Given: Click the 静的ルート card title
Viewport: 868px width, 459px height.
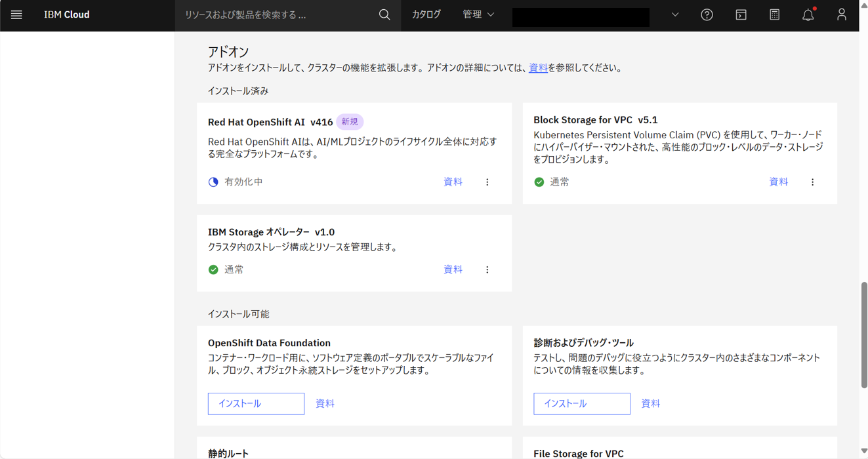Looking at the screenshot, I should [228, 453].
